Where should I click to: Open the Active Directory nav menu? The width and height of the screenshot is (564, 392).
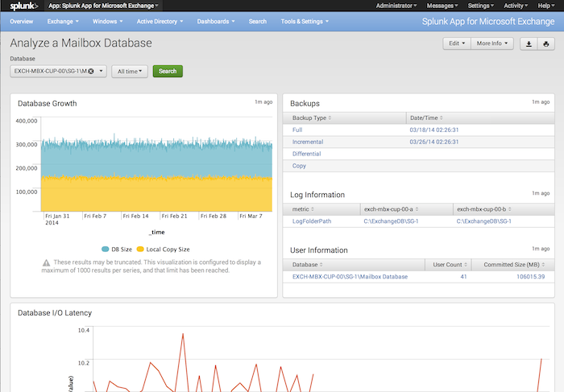[x=160, y=22]
